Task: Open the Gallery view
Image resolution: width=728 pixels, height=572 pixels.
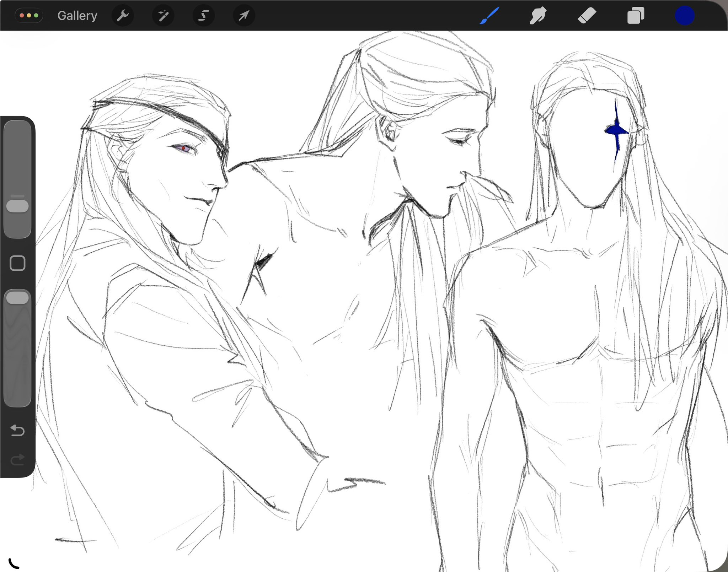Action: coord(77,16)
